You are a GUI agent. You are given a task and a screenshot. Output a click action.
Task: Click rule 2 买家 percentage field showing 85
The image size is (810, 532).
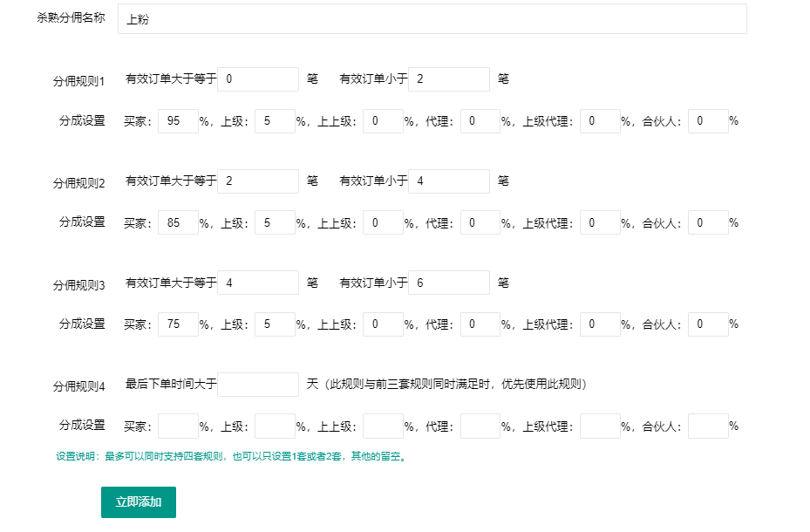click(178, 222)
